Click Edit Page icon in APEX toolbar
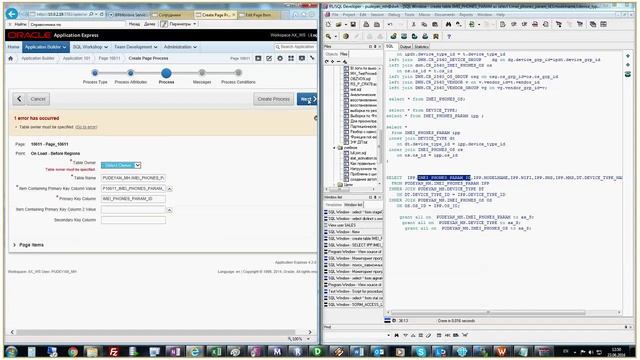640x360 pixels. pyautogui.click(x=269, y=58)
